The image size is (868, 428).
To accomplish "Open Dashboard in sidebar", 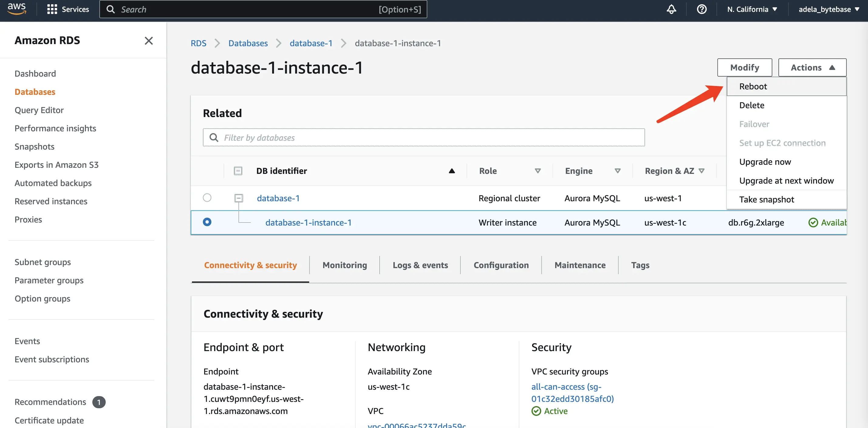I will click(35, 74).
